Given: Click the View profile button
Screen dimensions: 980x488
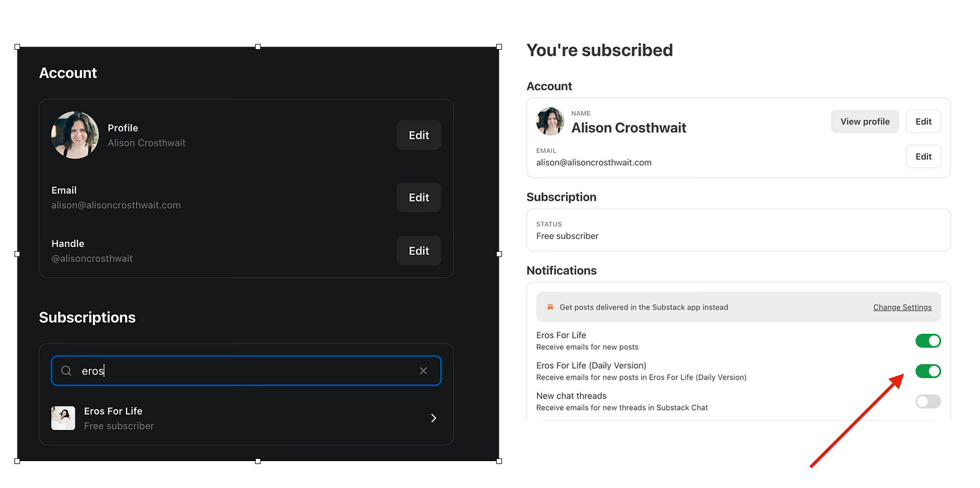Looking at the screenshot, I should (x=865, y=122).
